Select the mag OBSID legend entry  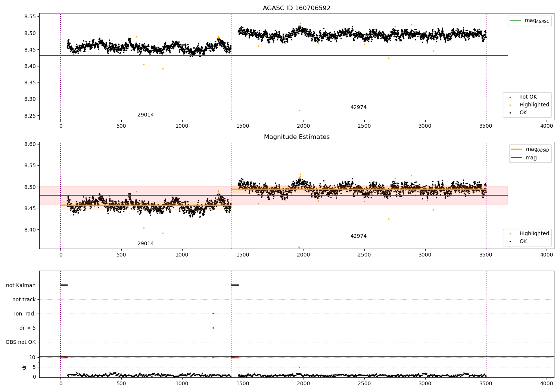click(x=530, y=149)
